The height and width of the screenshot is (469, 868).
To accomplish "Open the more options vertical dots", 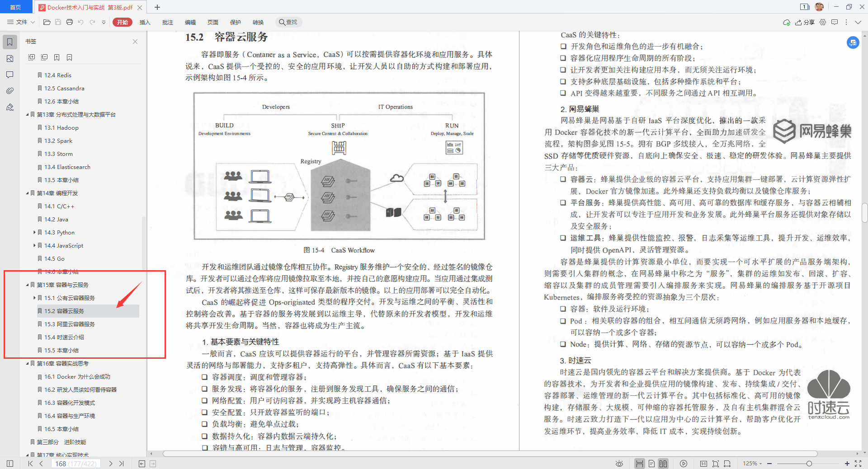I will pyautogui.click(x=846, y=22).
